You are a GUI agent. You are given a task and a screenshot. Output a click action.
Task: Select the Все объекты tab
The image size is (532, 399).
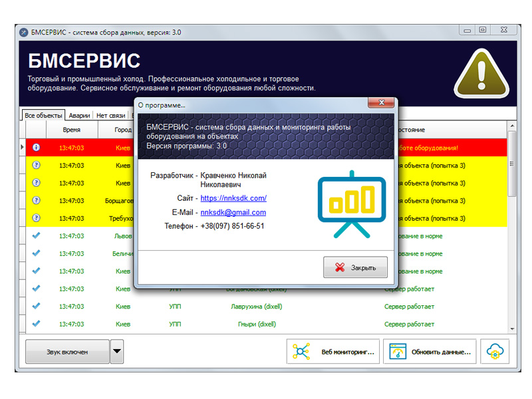pos(43,115)
